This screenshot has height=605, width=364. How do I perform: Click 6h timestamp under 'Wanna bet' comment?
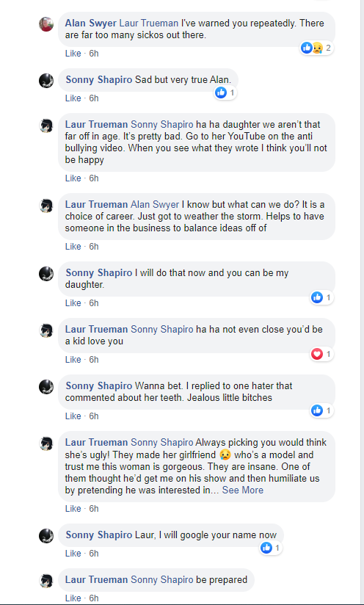[94, 416]
